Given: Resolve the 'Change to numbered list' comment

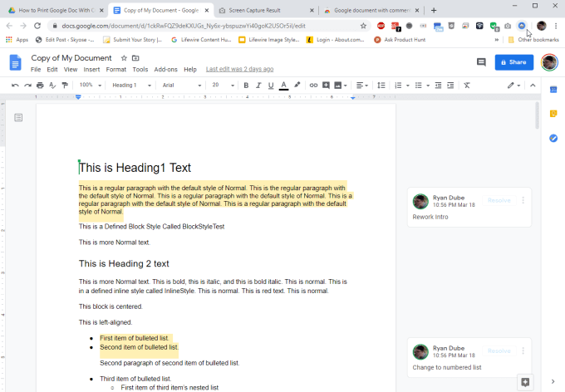Looking at the screenshot, I should (499, 351).
